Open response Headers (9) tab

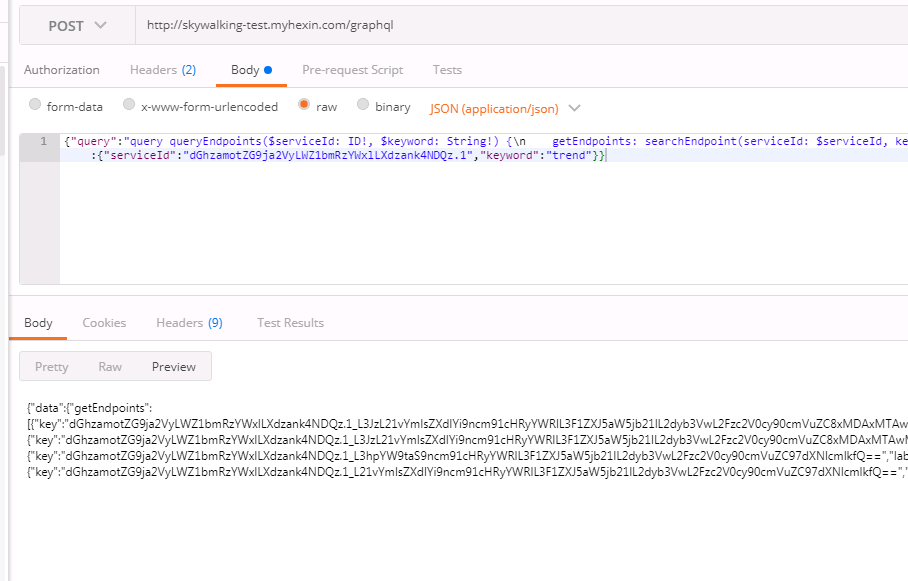point(189,323)
